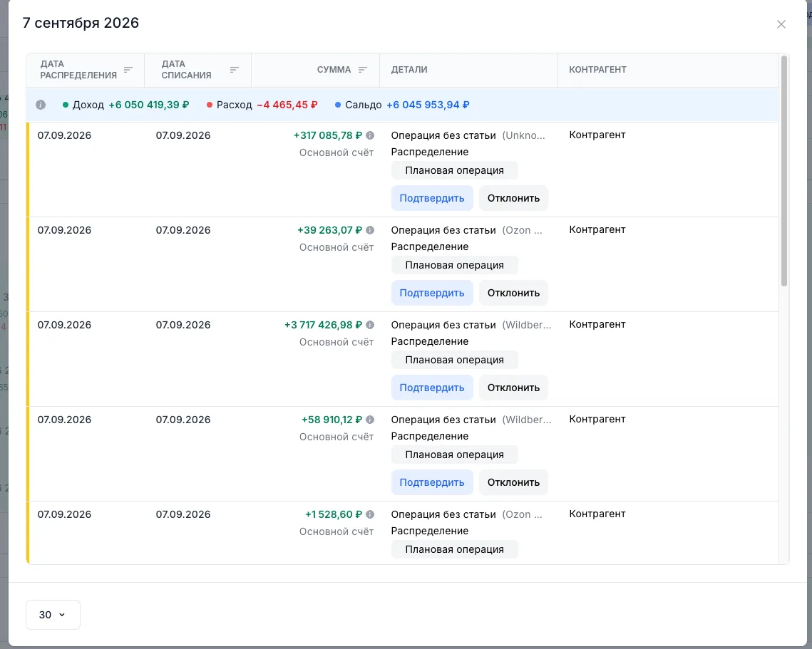Reject the +317 085,78 ₽ operation

513,198
